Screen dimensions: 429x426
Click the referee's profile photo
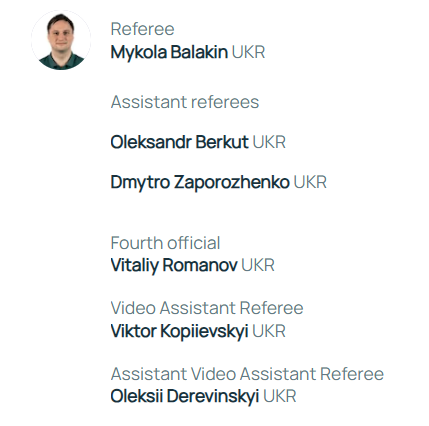click(x=61, y=40)
